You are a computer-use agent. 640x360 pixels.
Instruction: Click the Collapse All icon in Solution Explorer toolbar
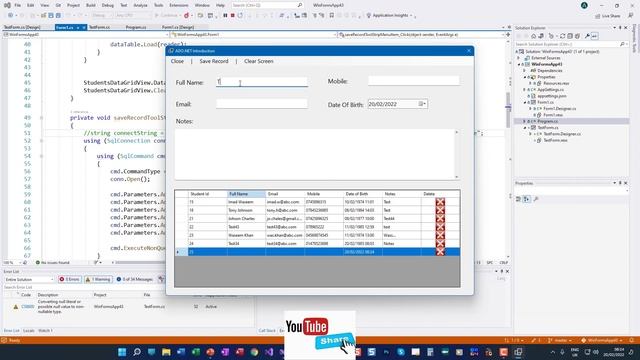pos(570,36)
